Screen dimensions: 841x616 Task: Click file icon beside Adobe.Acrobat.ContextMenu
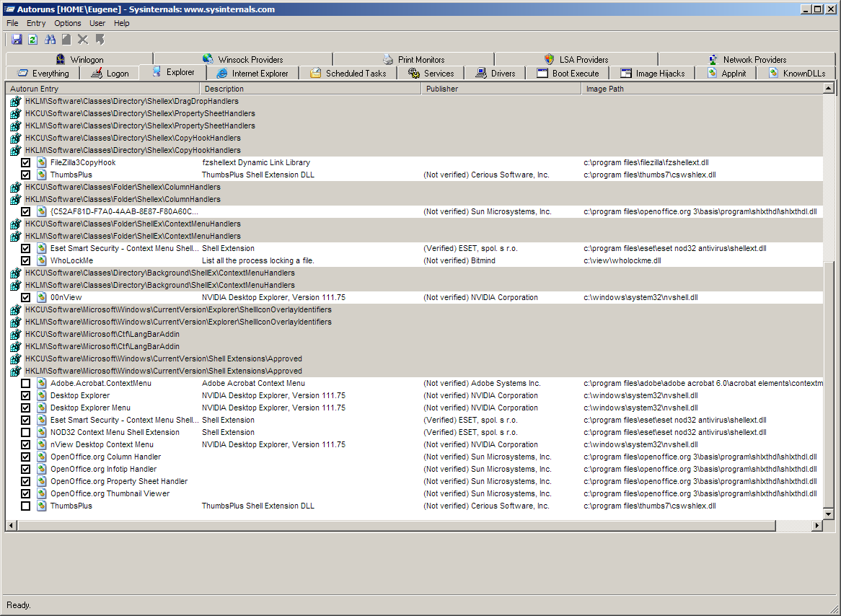(41, 383)
